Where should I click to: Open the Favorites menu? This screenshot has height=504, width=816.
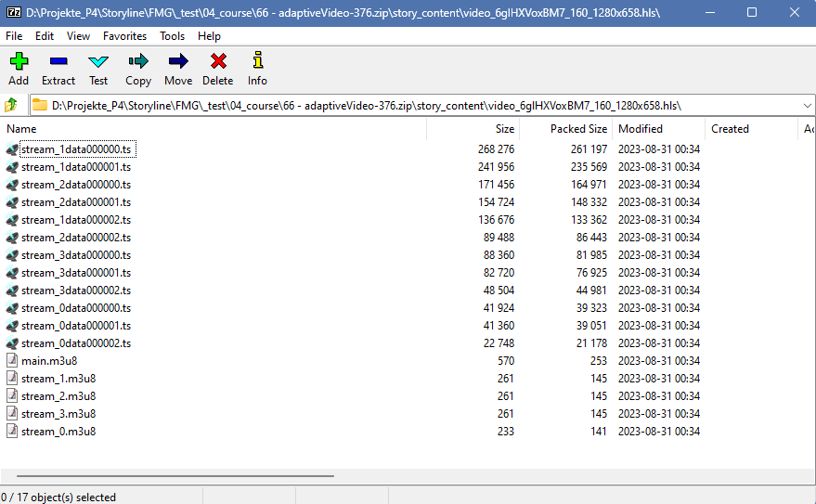point(124,36)
